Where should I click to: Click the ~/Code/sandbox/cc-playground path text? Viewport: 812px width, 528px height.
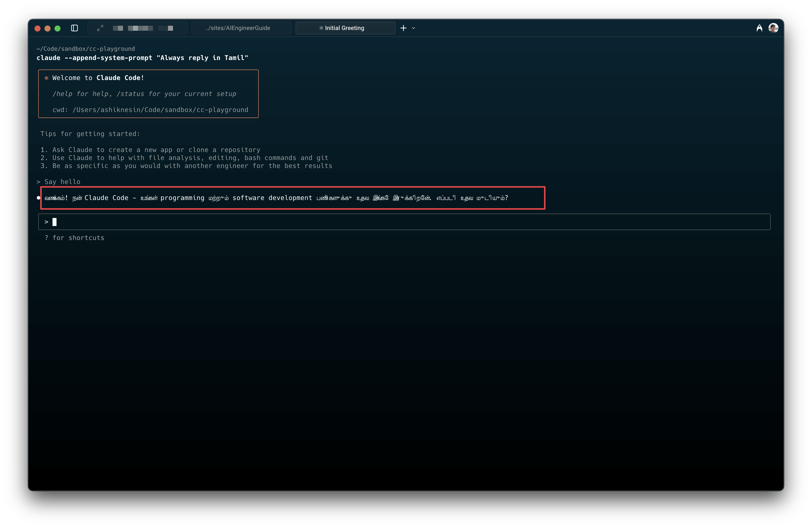point(86,49)
